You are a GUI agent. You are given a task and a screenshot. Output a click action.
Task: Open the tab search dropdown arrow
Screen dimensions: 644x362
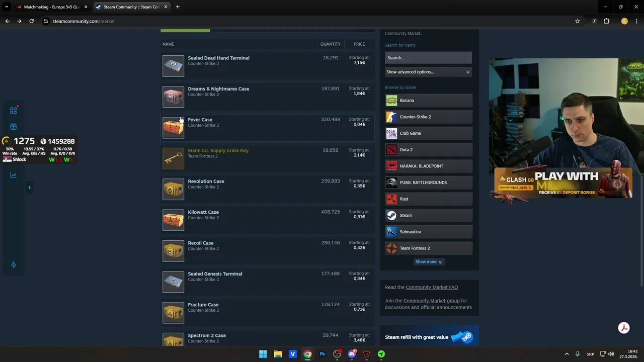pos(7,7)
